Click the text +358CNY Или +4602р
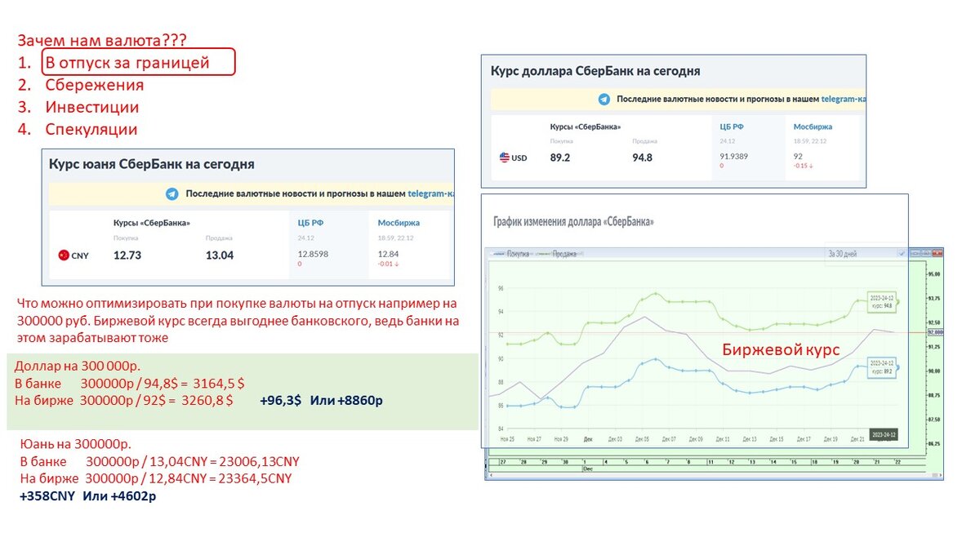Image resolution: width=980 pixels, height=551 pixels. 88,495
